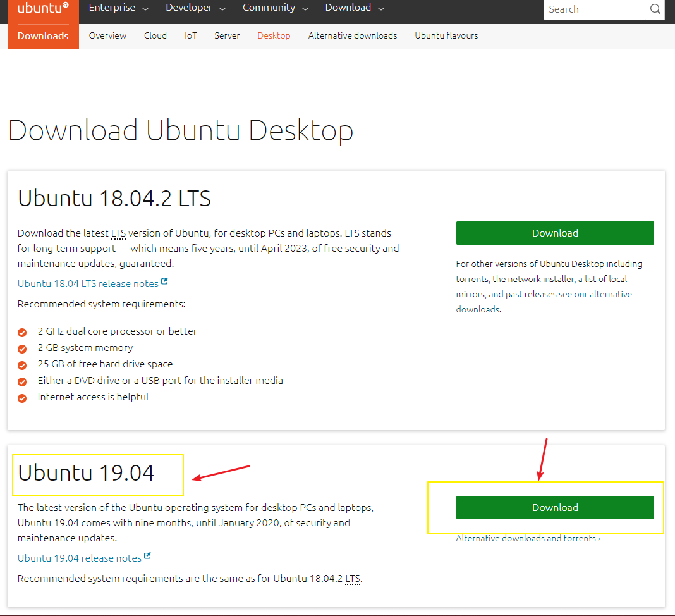Screen dimensions: 675x616
Task: Download Ubuntu 18.04.2 LTS
Action: pyautogui.click(x=555, y=233)
